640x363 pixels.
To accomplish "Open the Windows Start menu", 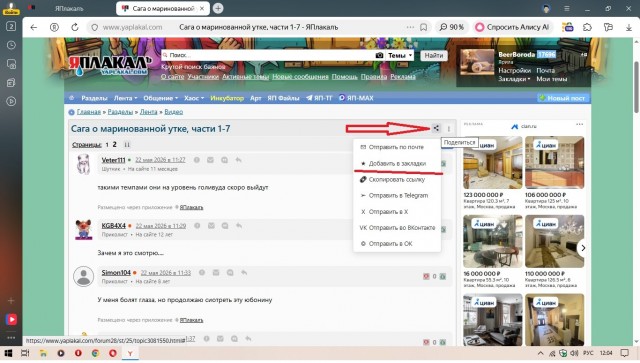I will (x=8, y=353).
